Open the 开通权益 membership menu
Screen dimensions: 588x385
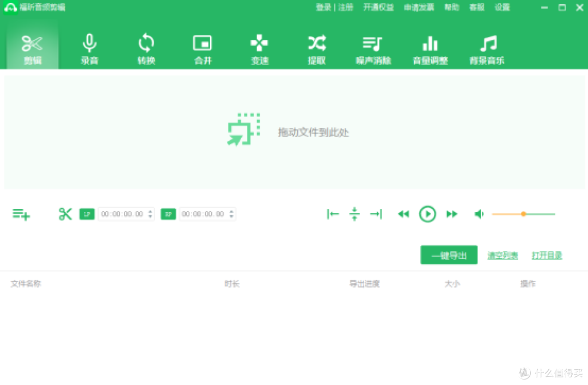[x=378, y=7]
